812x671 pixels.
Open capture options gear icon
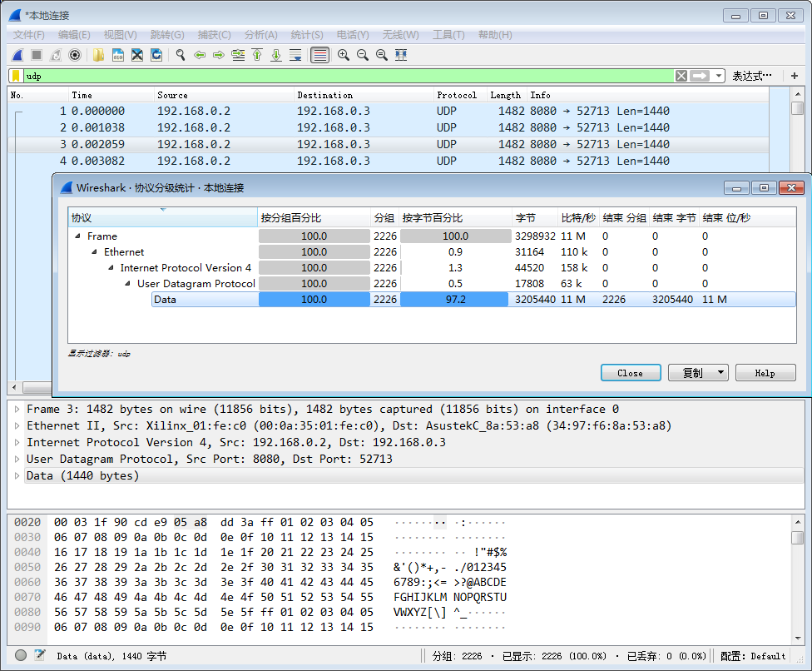pyautogui.click(x=75, y=55)
